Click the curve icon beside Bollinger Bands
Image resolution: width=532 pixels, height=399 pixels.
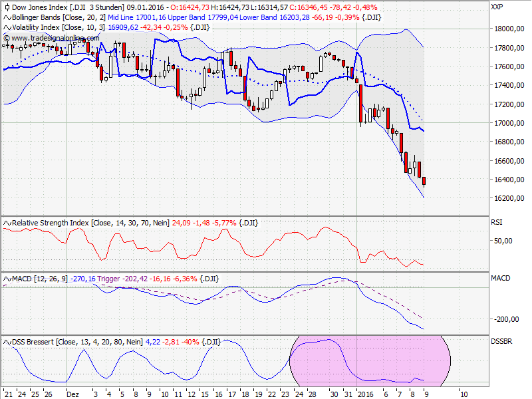pyautogui.click(x=6, y=17)
